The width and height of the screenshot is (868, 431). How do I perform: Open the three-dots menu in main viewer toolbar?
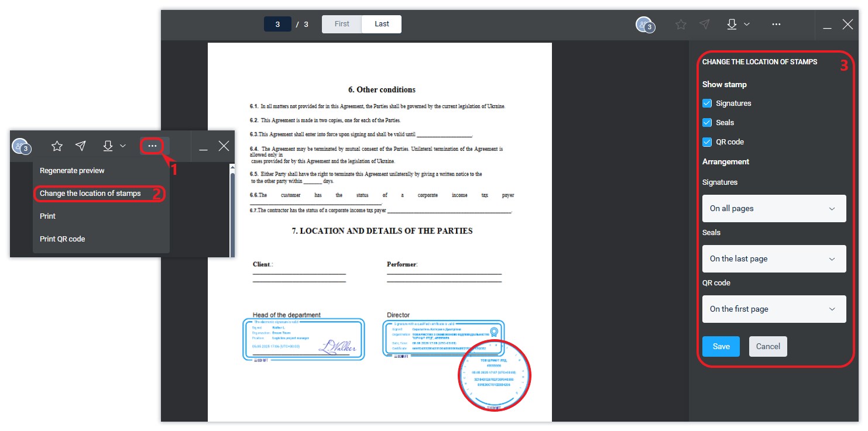(x=776, y=25)
